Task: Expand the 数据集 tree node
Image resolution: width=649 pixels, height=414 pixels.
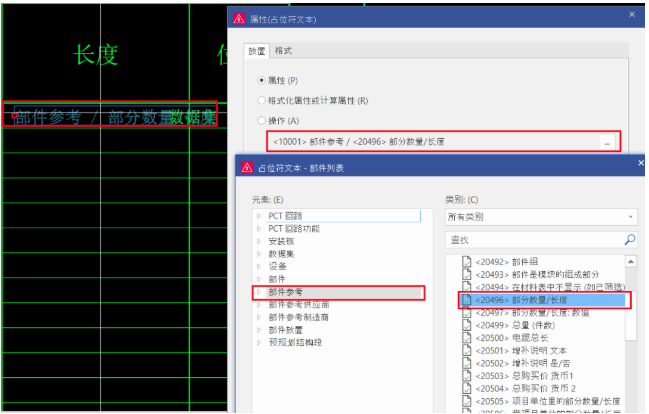Action: [259, 254]
